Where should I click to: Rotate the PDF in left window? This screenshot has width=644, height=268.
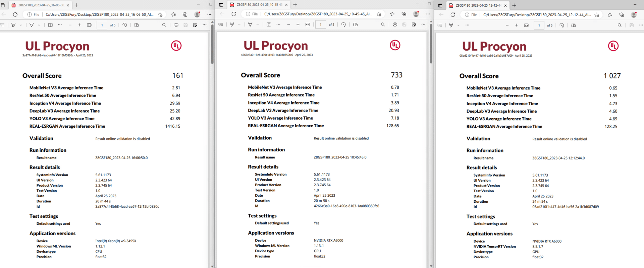(125, 25)
